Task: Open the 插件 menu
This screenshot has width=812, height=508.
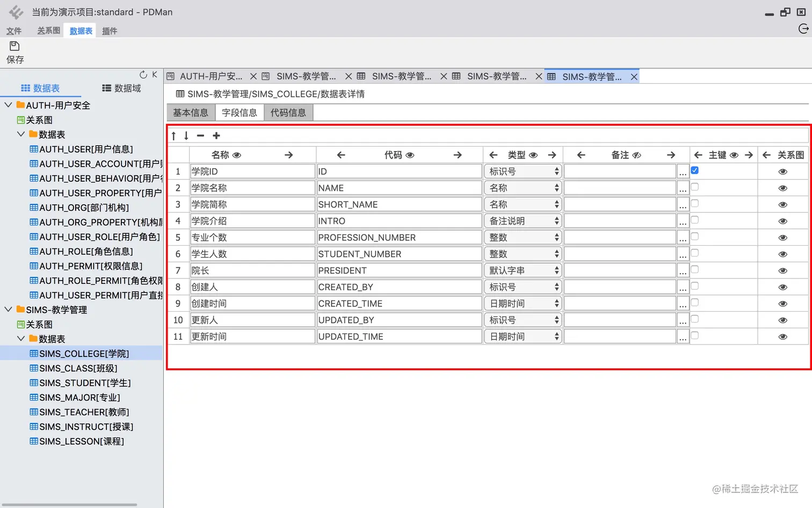Action: pos(110,31)
